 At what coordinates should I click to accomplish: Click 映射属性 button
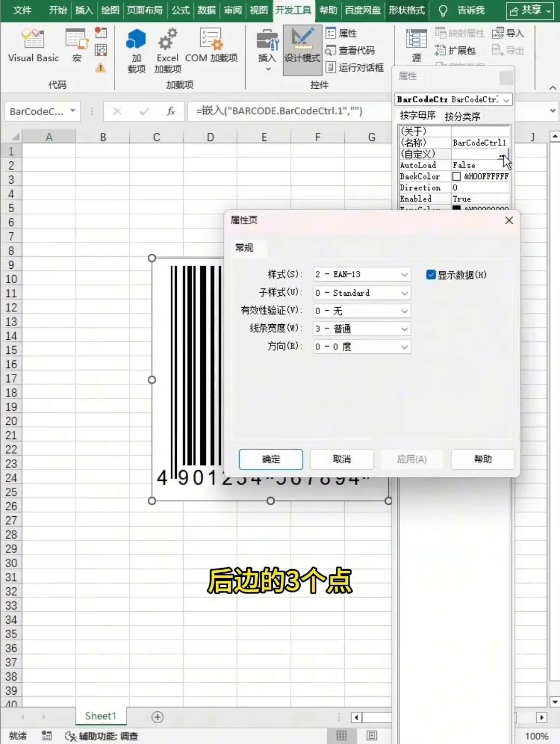click(x=459, y=33)
